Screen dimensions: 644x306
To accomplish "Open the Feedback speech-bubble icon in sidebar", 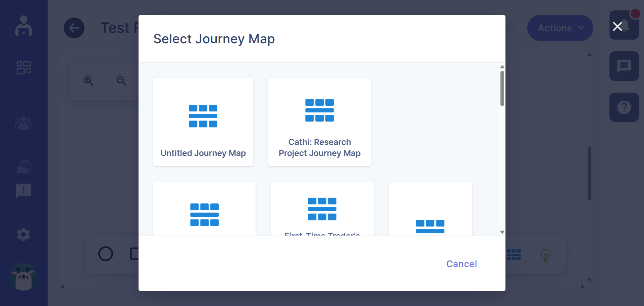I will pyautogui.click(x=23, y=191).
